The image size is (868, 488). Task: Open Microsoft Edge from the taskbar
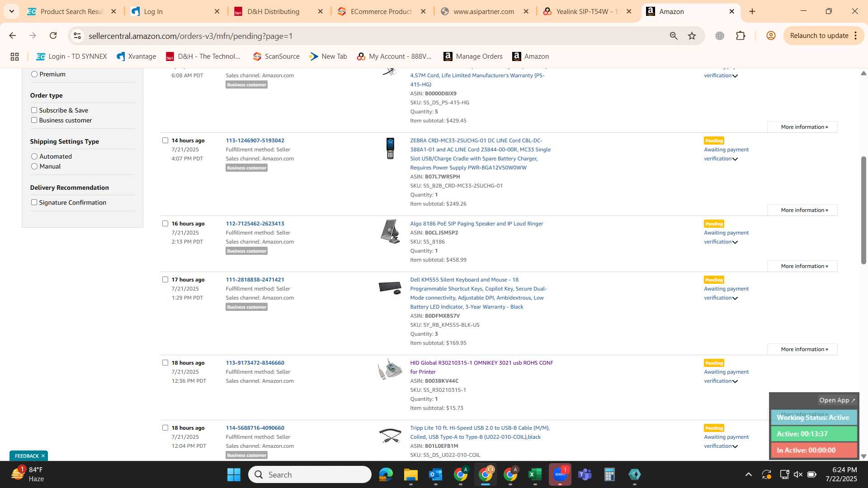point(386,474)
